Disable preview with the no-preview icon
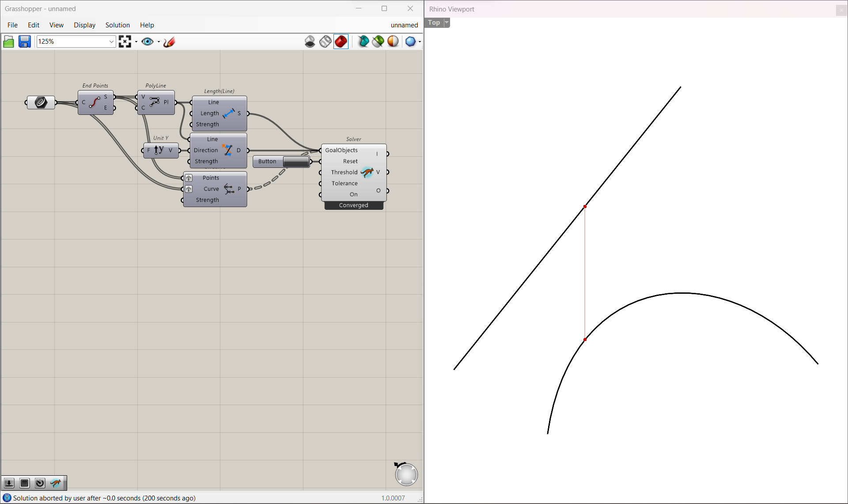This screenshot has height=504, width=848. 310,42
